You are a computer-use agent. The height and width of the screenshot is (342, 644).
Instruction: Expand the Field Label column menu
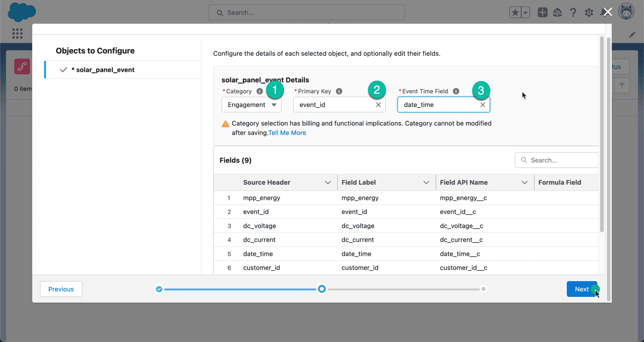pyautogui.click(x=426, y=183)
